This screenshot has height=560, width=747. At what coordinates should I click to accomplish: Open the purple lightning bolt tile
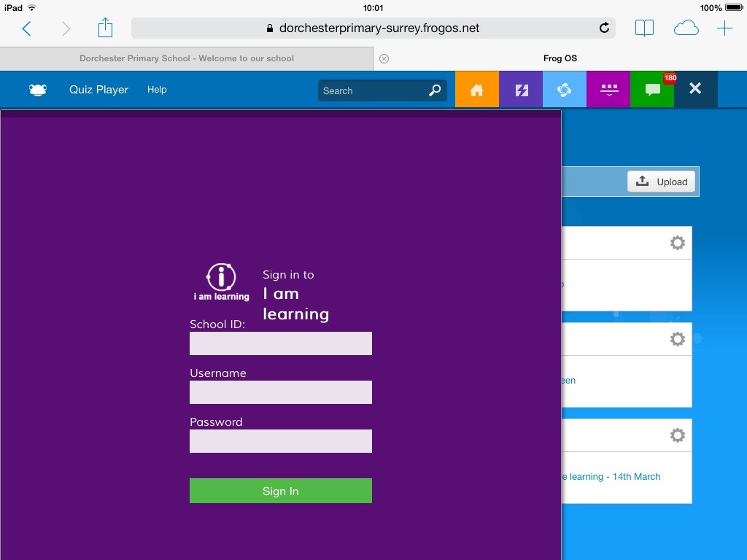[x=521, y=89]
